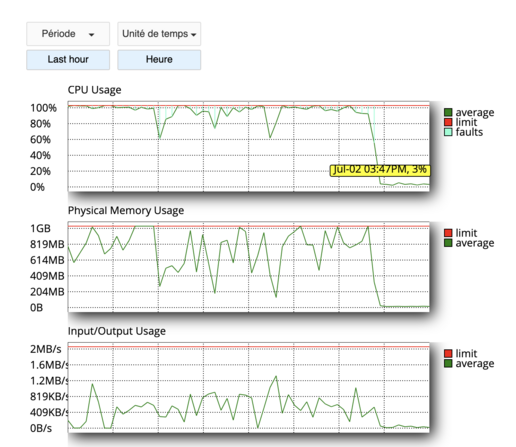Click the green average swatch in Input/Output legend

(x=448, y=363)
